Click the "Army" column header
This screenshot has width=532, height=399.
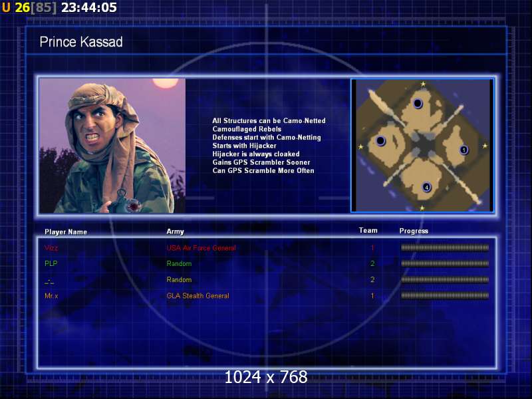(175, 231)
